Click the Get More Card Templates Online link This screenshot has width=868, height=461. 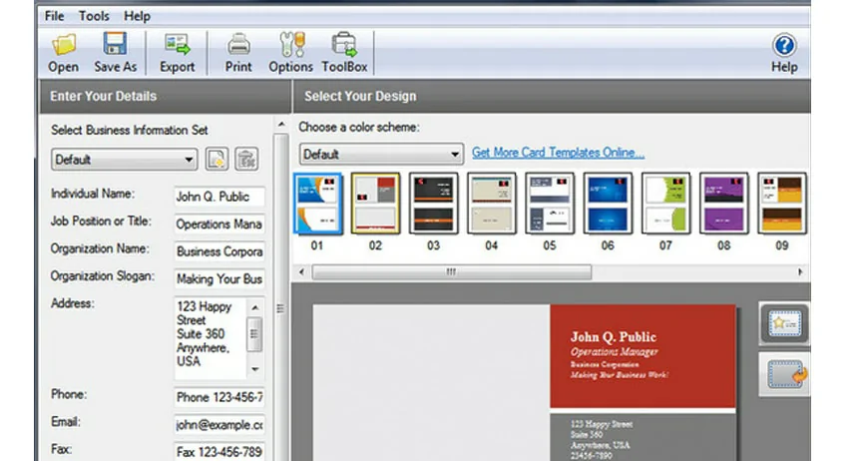tap(558, 153)
